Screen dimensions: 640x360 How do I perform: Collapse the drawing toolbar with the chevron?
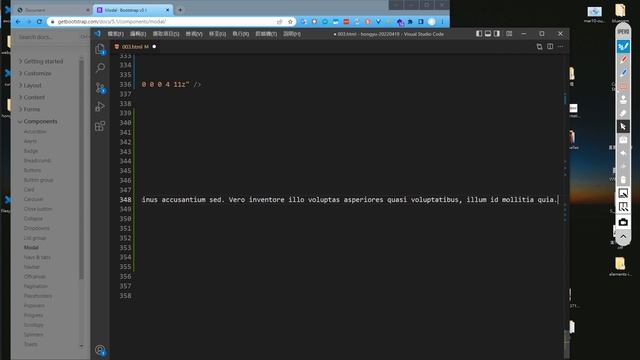623,236
